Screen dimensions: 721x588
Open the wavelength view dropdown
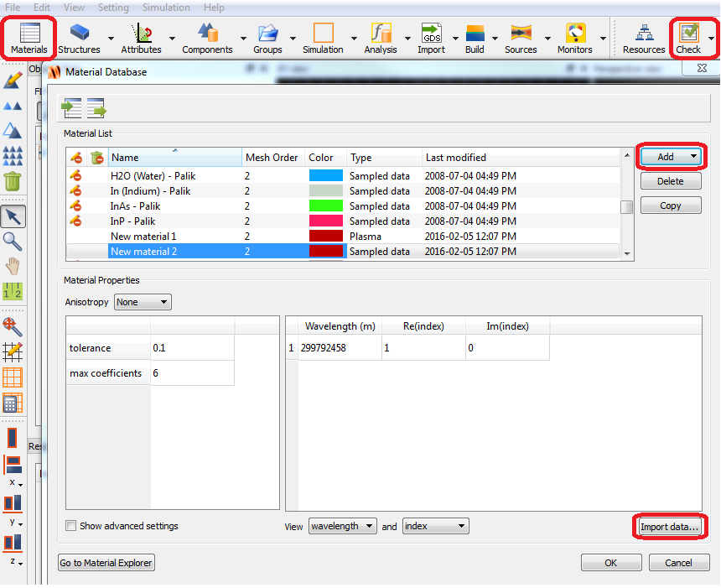[x=342, y=526]
